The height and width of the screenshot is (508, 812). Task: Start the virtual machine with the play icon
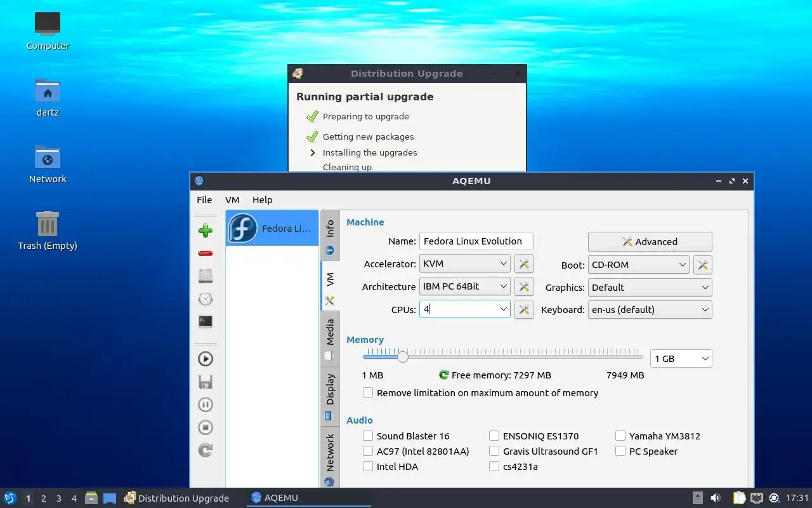205,359
